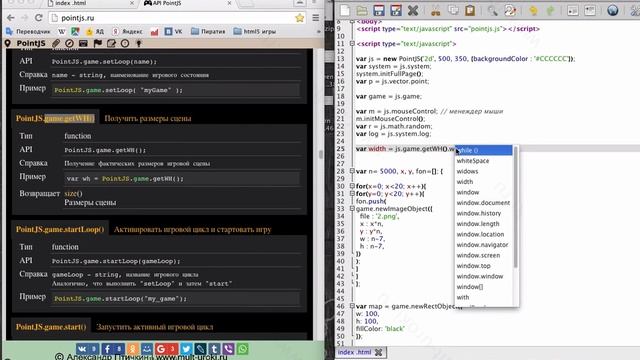Collapse the code fold at line 11
This screenshot has height=360, width=640.
click(x=352, y=44)
